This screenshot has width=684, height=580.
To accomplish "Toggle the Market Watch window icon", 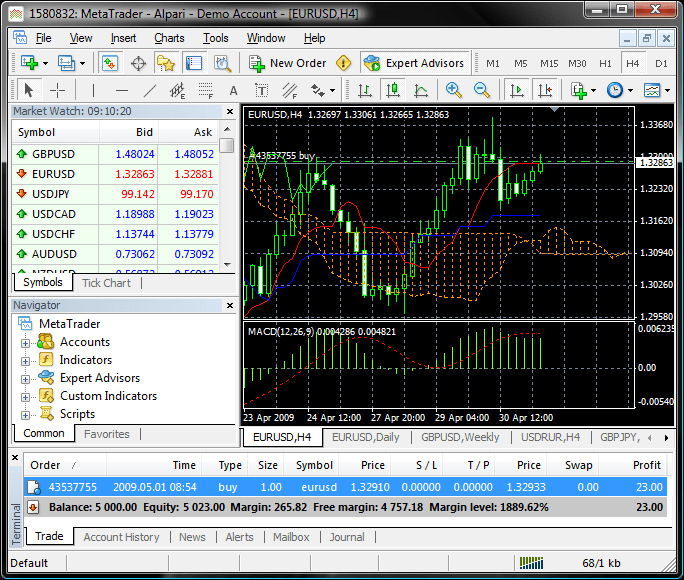I will 110,63.
